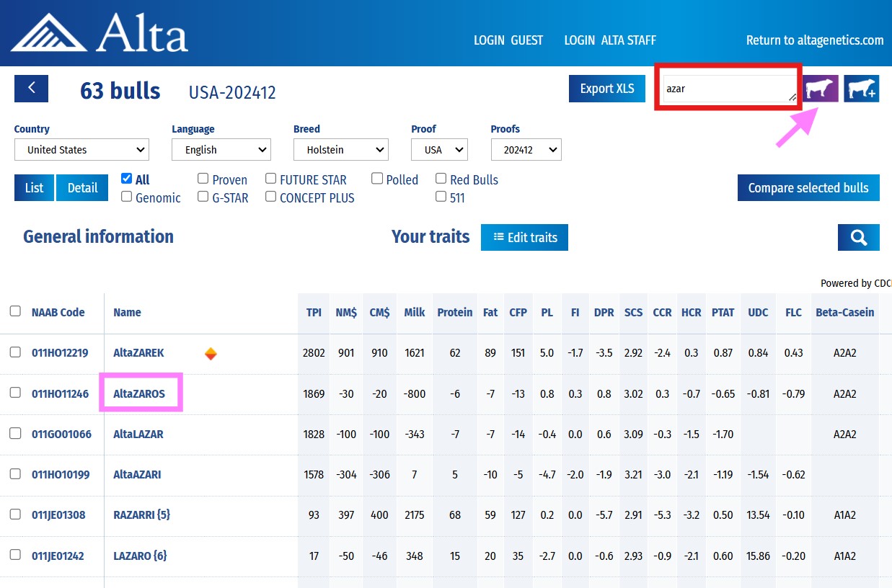Select the AltaZAROS row checkbox

coord(15,393)
